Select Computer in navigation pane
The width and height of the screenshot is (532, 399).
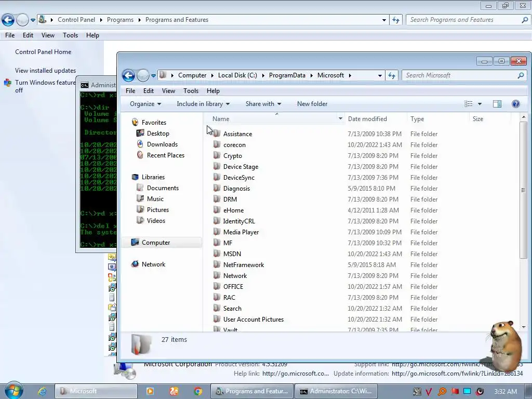click(x=156, y=242)
